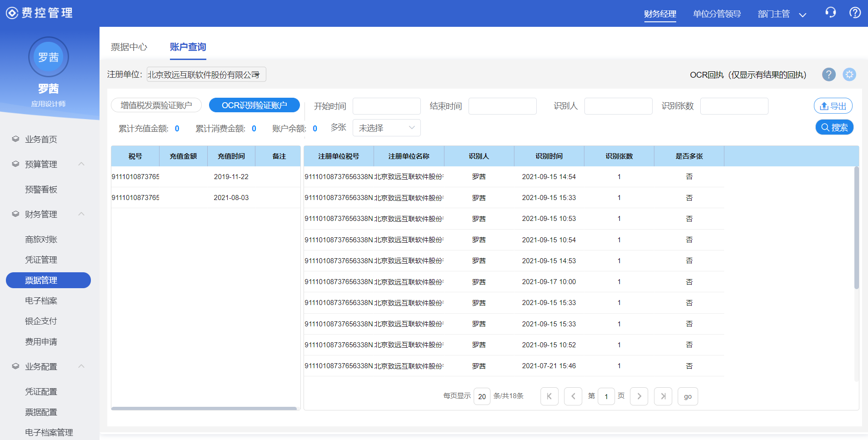This screenshot has height=440, width=868.
Task: Open the 多张 未选择 dropdown
Action: tap(387, 128)
